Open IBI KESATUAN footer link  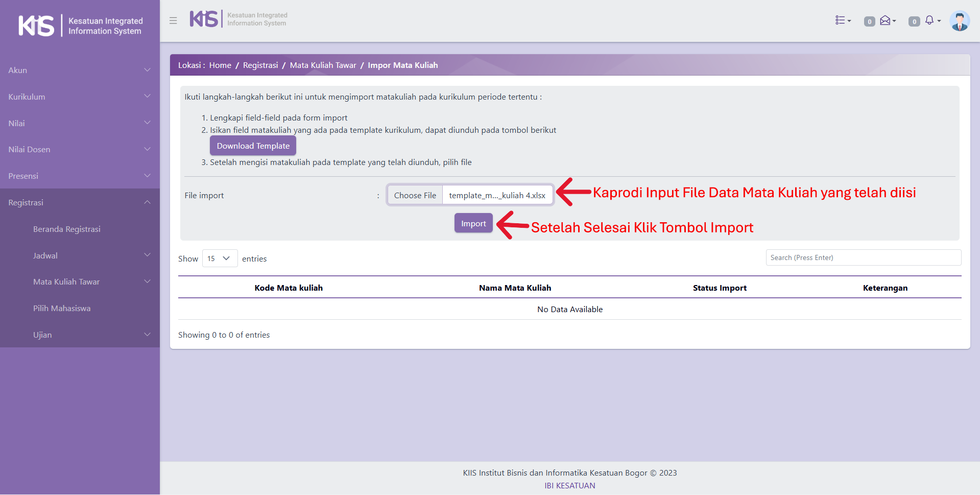point(569,485)
